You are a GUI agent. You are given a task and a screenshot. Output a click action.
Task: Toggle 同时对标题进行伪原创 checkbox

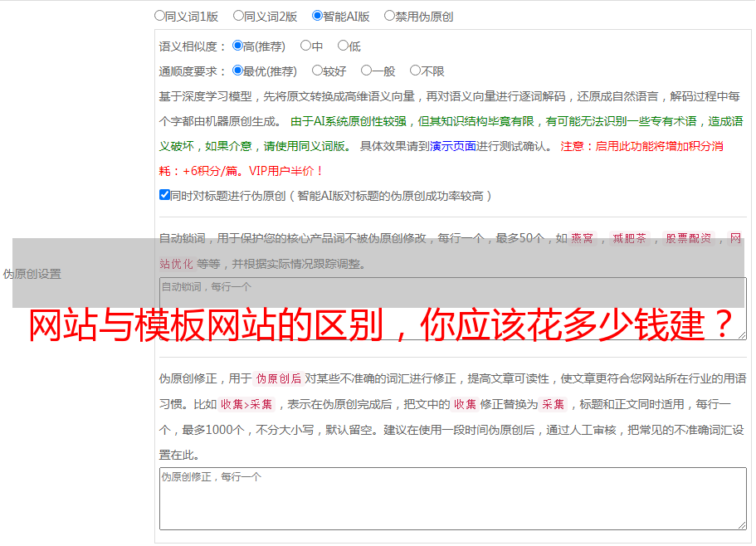[164, 195]
